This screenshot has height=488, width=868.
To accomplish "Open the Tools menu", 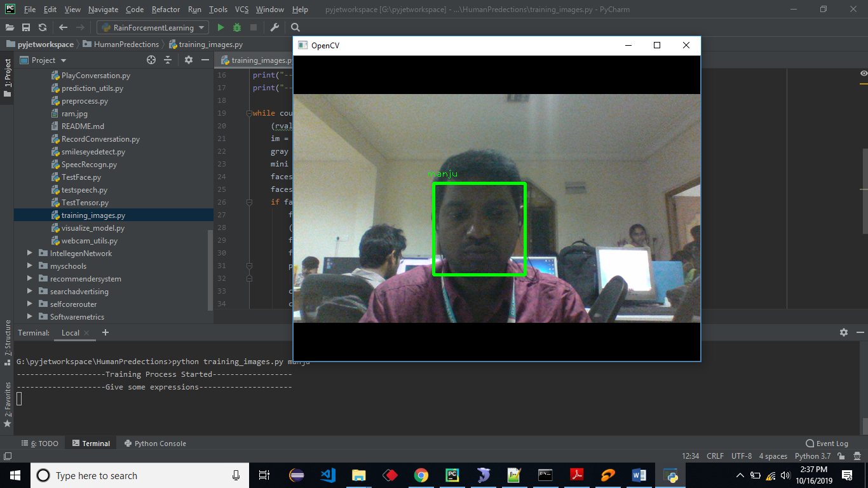I will [x=218, y=10].
